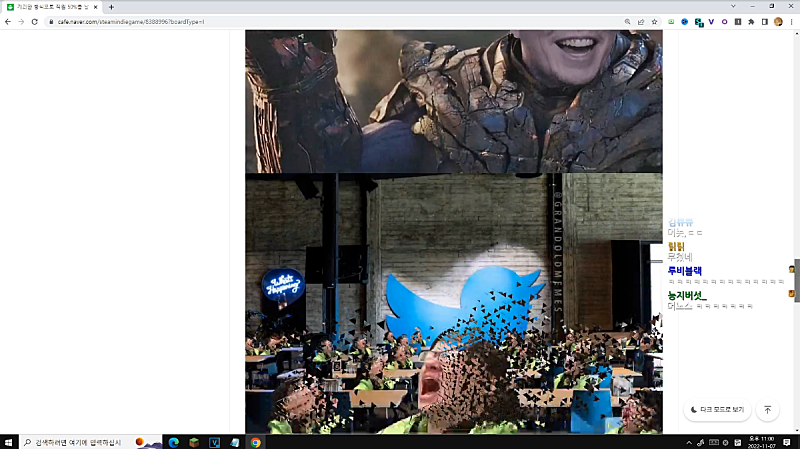Click the chat username 농지버섯_

click(x=687, y=295)
